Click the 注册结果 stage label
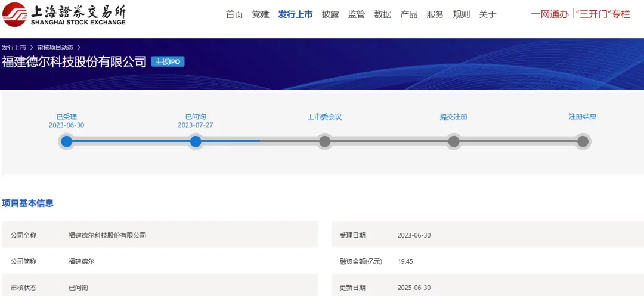 (583, 117)
